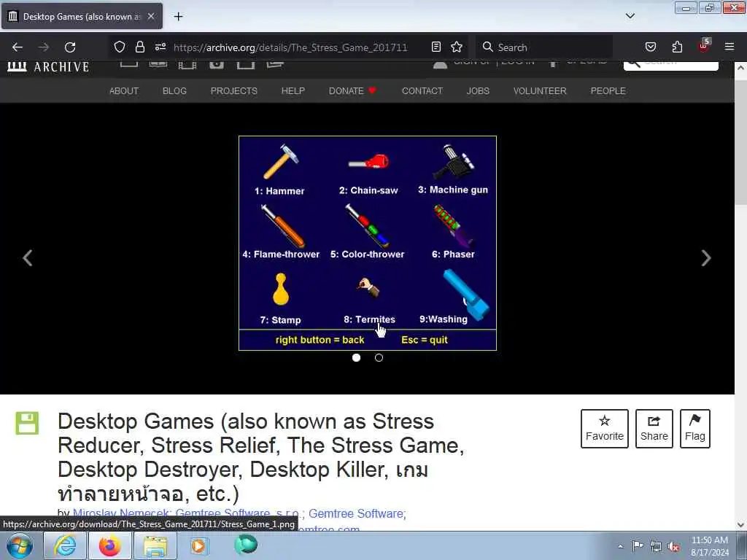The height and width of the screenshot is (560, 747).
Task: Select the first carousel dot
Action: coord(356,357)
